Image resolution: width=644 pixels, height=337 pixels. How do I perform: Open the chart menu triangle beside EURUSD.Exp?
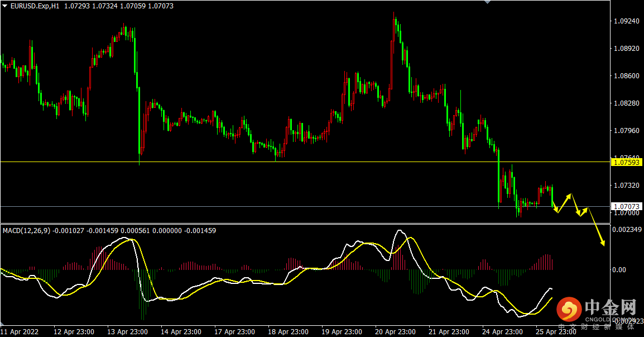[x=4, y=6]
